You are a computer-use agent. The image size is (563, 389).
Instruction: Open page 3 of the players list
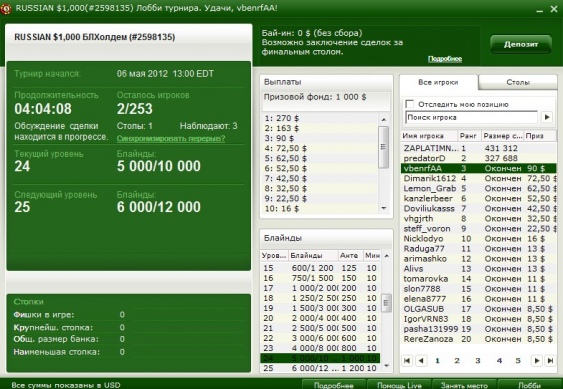(x=478, y=361)
